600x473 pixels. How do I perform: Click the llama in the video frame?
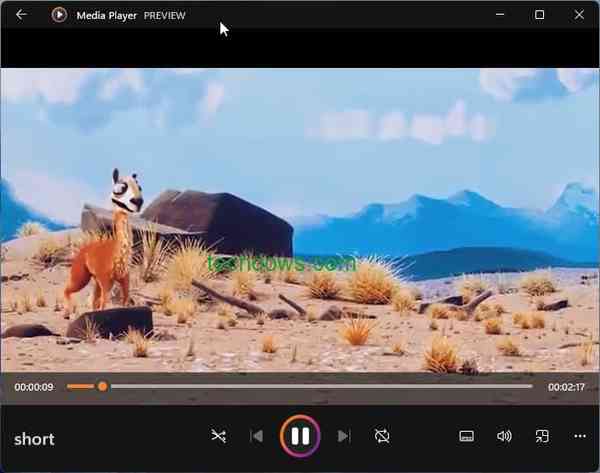[103, 245]
